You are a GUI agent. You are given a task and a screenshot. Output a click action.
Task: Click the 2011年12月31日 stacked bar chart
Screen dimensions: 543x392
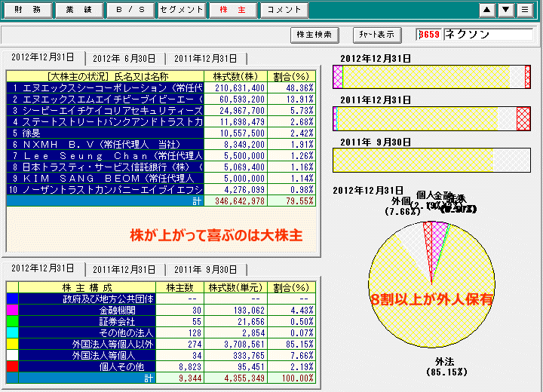pos(431,118)
